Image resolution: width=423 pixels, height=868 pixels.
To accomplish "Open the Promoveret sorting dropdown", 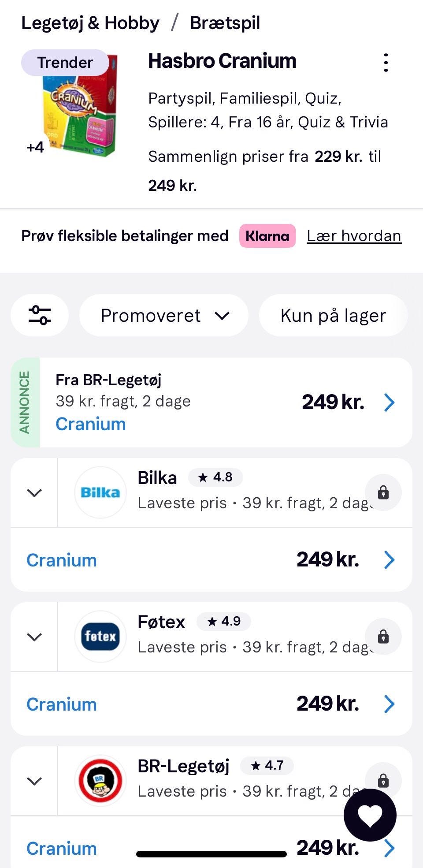I will pyautogui.click(x=164, y=316).
